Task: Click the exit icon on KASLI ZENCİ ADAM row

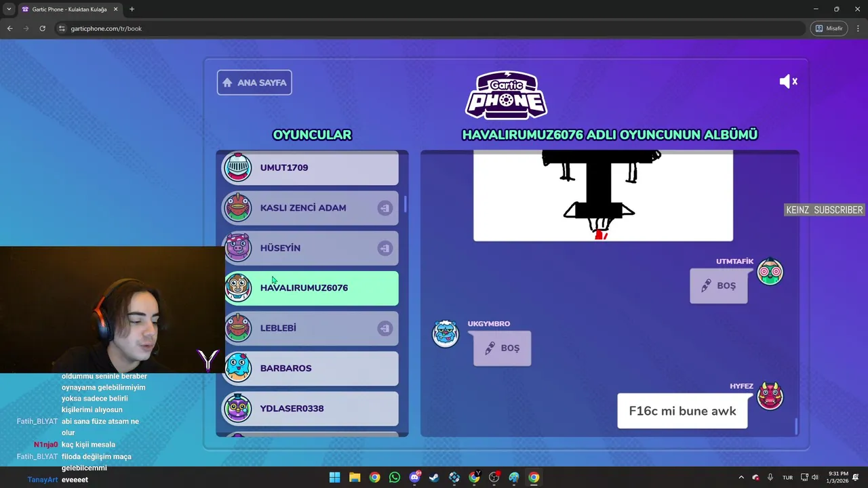Action: (384, 208)
